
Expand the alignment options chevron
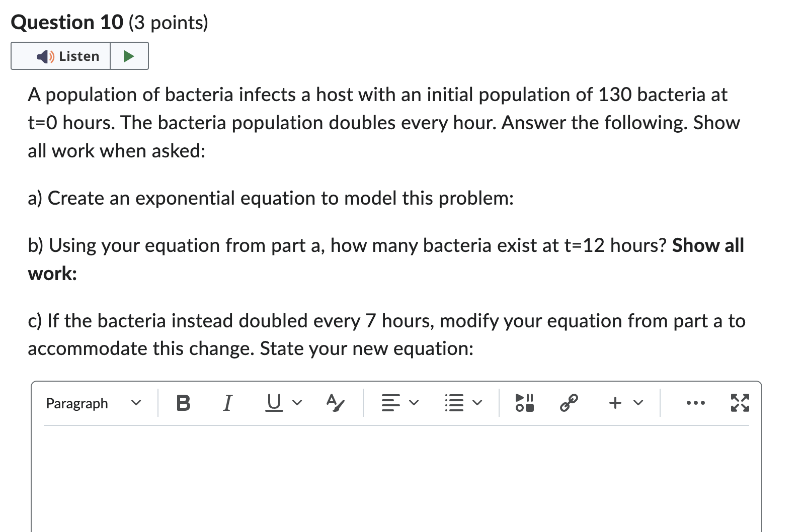pos(413,403)
